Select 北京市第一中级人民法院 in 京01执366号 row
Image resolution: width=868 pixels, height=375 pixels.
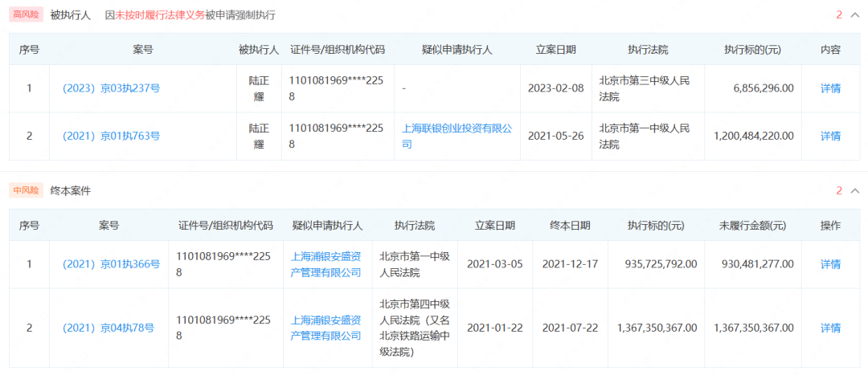(x=416, y=264)
